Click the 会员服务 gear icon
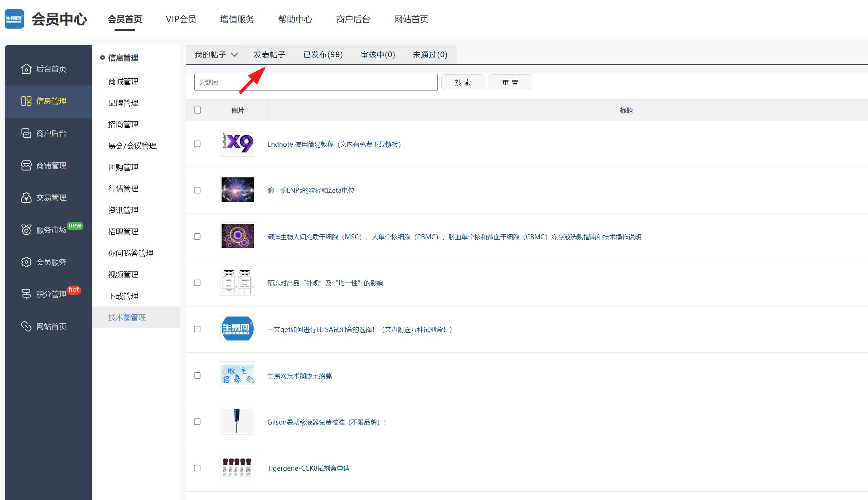The image size is (868, 500). 26,262
